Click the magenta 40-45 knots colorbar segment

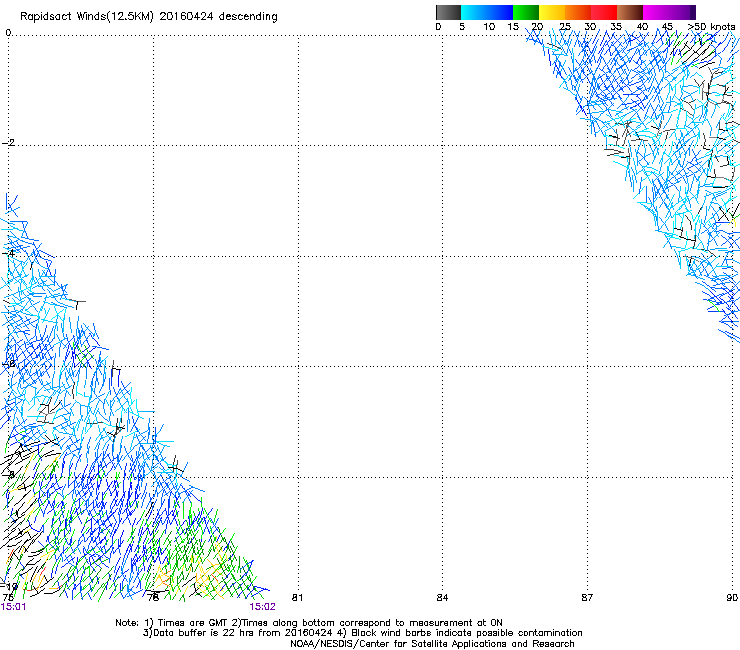pyautogui.click(x=656, y=12)
